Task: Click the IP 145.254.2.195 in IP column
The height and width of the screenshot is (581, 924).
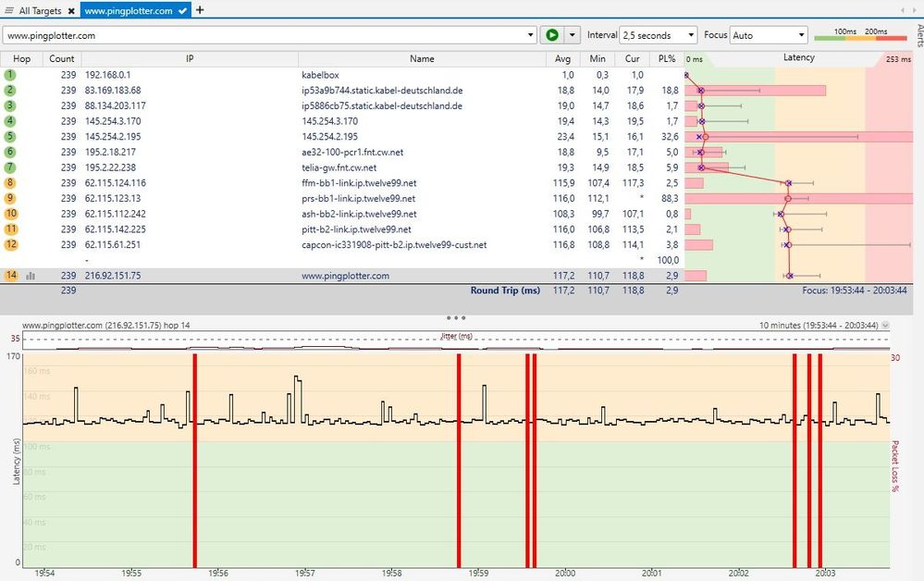Action: [113, 136]
